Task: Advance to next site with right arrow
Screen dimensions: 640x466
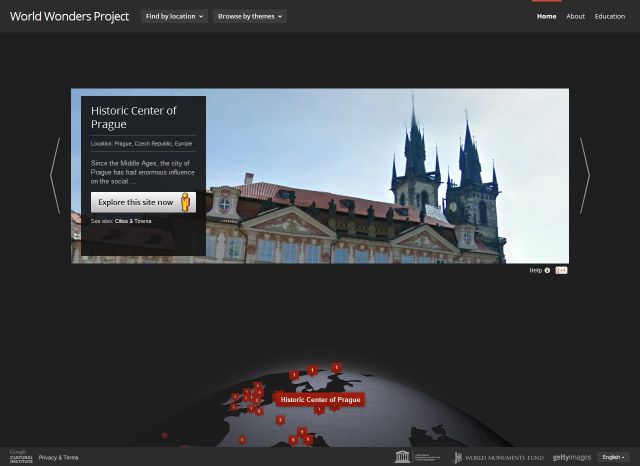Action: tap(585, 175)
